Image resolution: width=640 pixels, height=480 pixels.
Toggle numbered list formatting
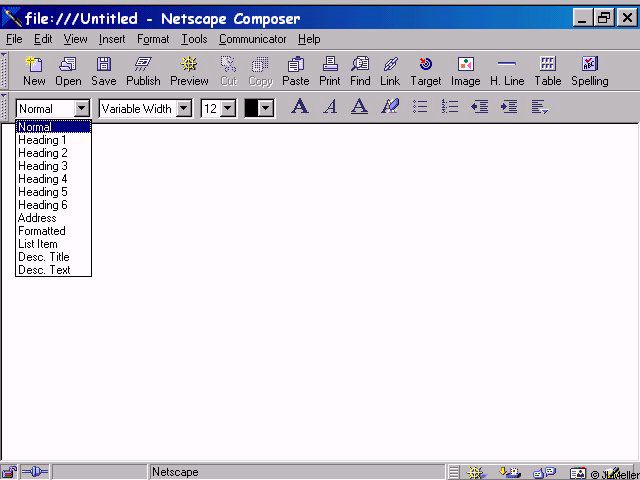(x=450, y=107)
